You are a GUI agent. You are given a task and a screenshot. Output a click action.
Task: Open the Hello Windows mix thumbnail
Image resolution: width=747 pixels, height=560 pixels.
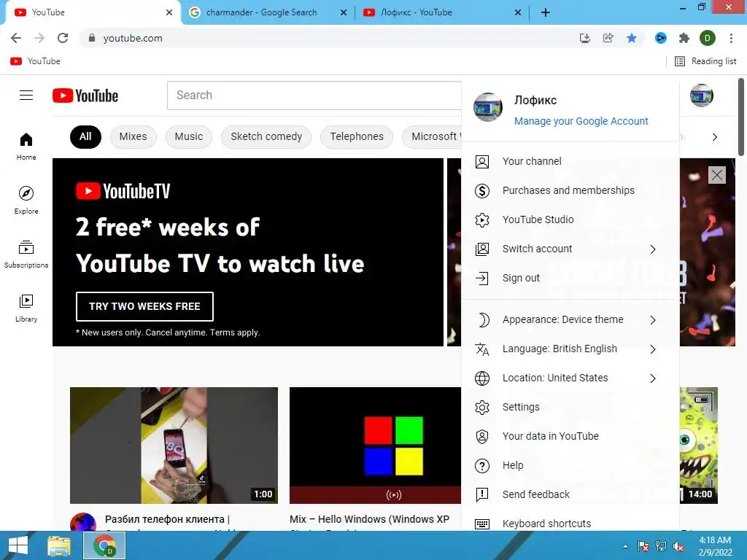tap(376, 446)
